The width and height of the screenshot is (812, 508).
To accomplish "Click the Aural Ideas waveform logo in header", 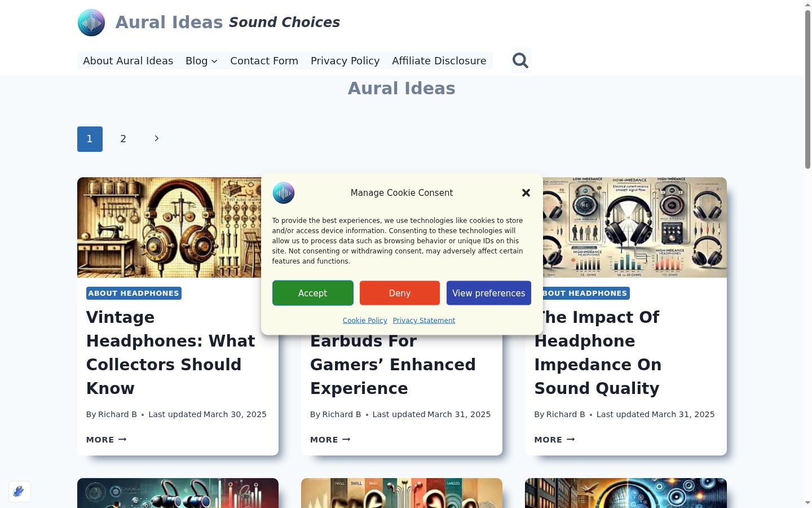I will click(x=91, y=23).
